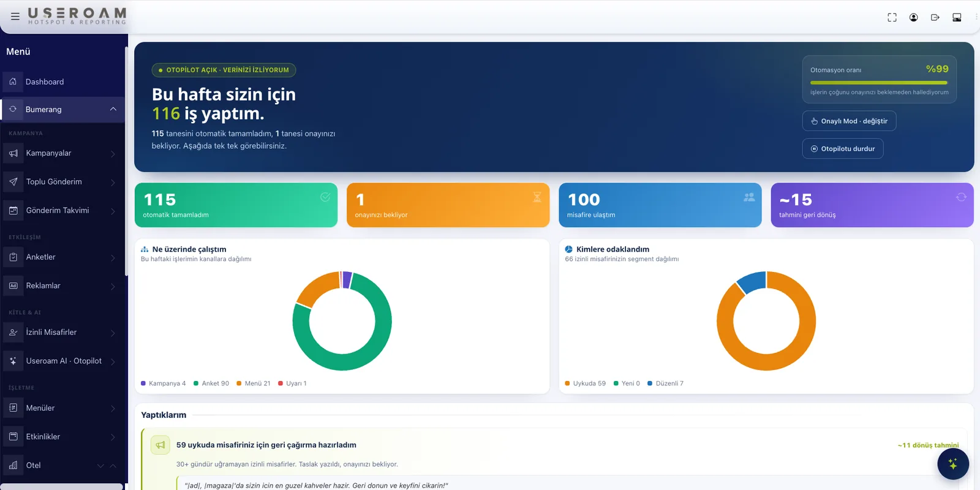Click the İzinli Misafirler person icon

(x=13, y=332)
